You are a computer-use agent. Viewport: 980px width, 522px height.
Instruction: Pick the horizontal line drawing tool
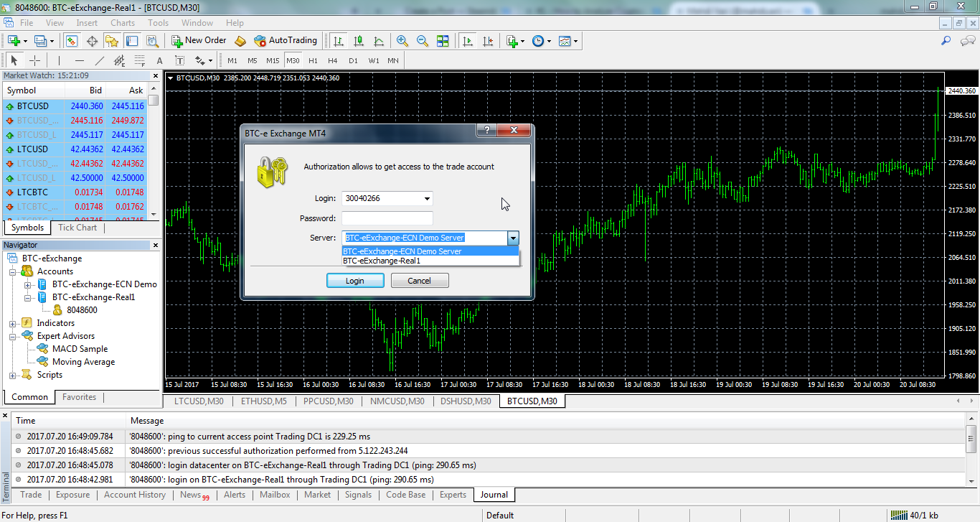[80, 60]
